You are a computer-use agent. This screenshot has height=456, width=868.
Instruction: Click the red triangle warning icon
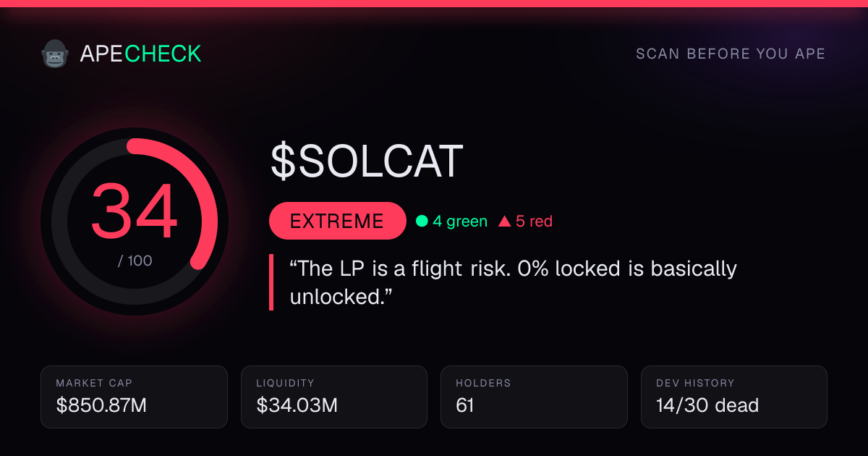point(504,221)
